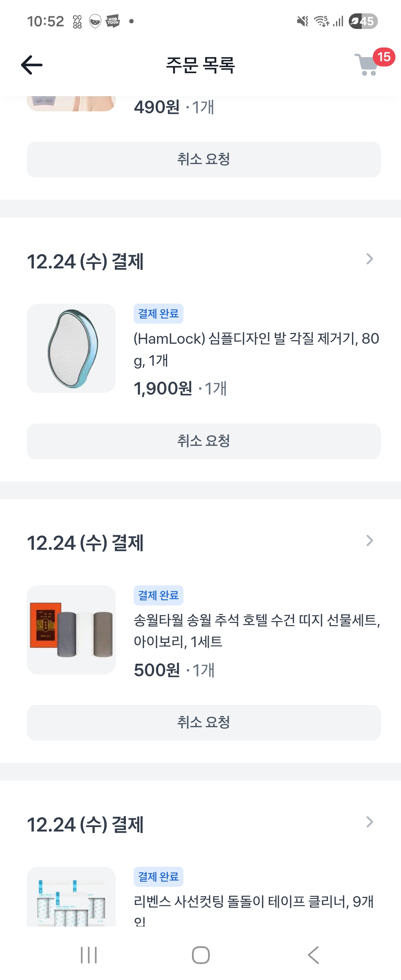Open the Songwol towel gift set thumbnail
This screenshot has height=980, width=401.
[71, 630]
